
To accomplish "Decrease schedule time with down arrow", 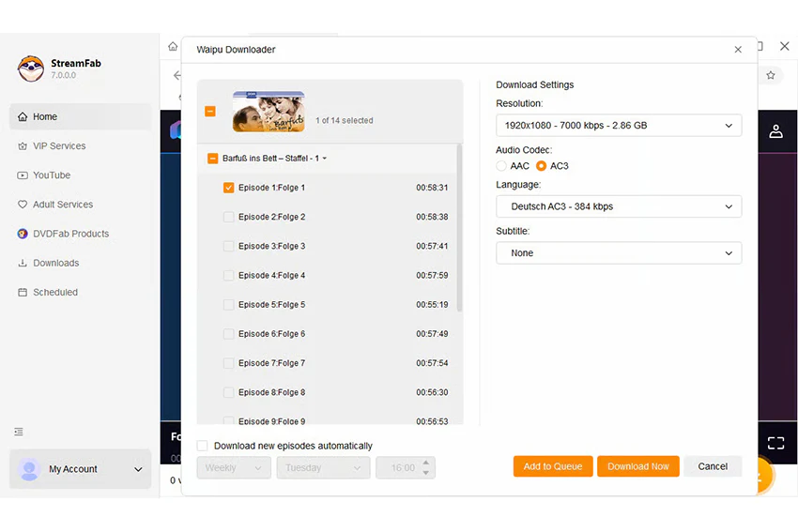I will (426, 474).
